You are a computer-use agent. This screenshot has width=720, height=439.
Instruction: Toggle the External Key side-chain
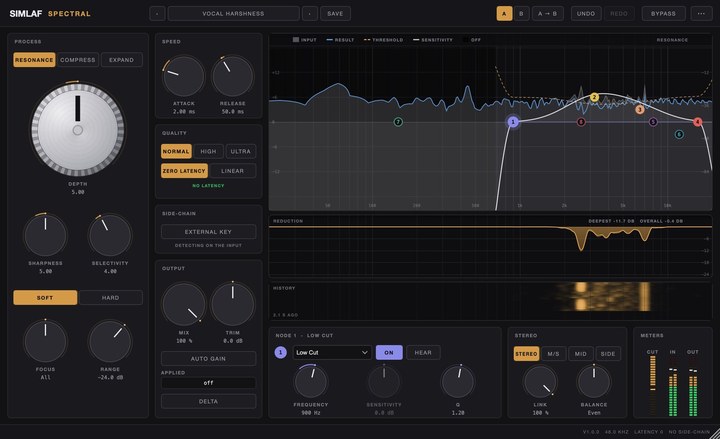click(208, 232)
